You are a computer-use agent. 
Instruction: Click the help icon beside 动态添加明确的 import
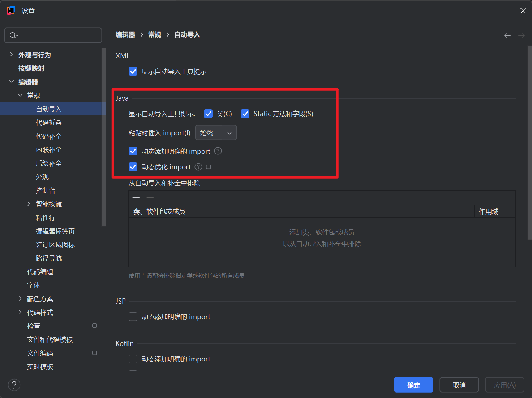tap(218, 151)
